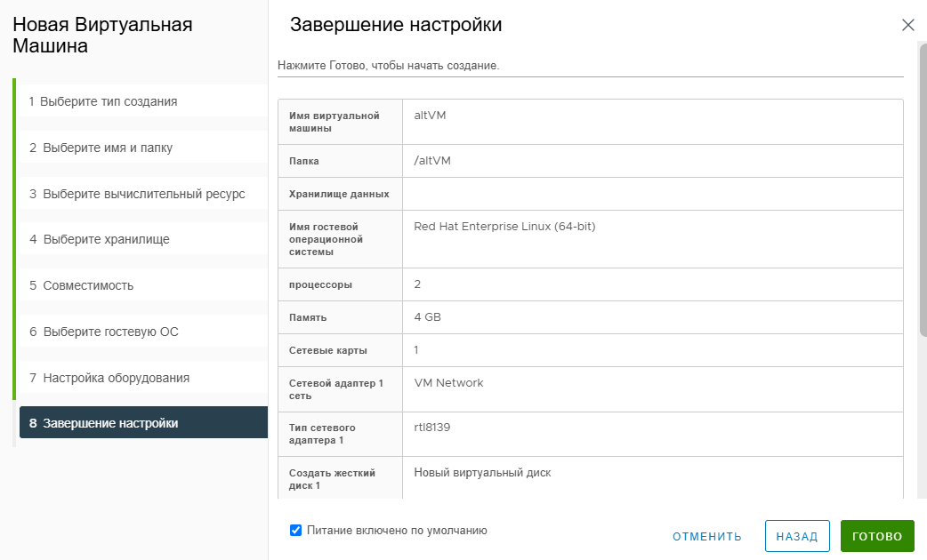
Task: Cancel the wizard via ОТМЕНИТЬ
Action: [707, 536]
